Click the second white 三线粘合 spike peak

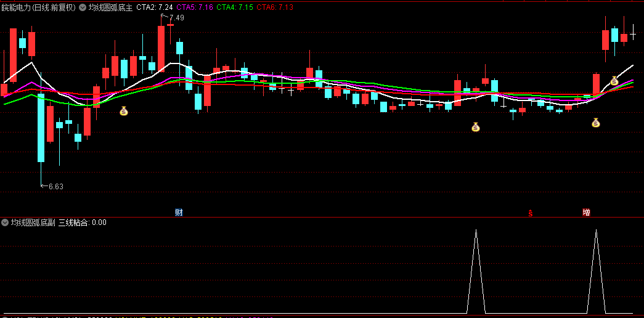pos(596,231)
